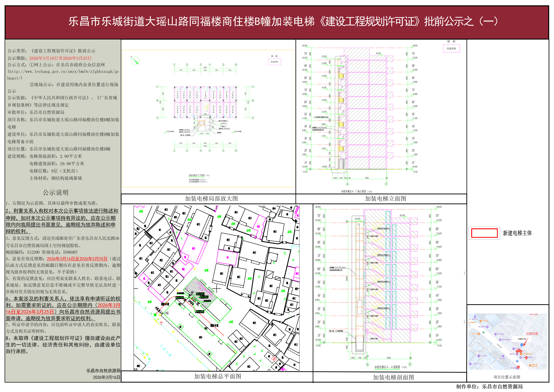
Task: Click the purple hotel pin beside 1005民宿
Action: (479, 356)
